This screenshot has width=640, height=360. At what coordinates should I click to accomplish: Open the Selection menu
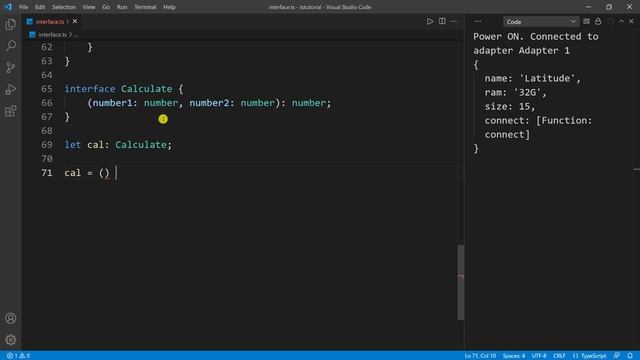point(64,7)
